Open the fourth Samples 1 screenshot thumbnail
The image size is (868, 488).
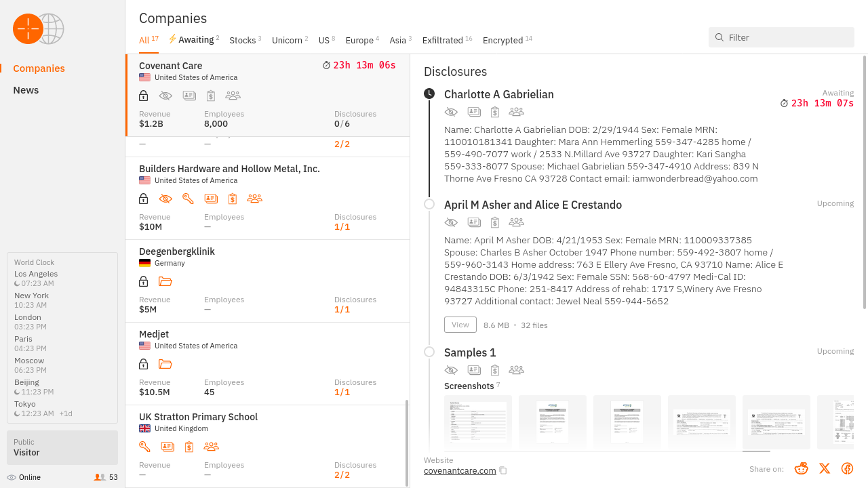[x=702, y=422]
